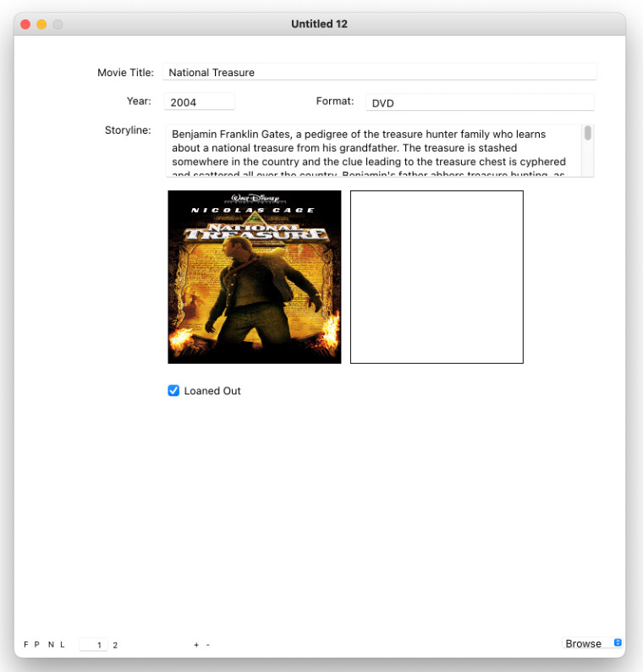Click the Movie Title field National Treasure
Image resolution: width=643 pixels, height=672 pixels.
tap(379, 72)
